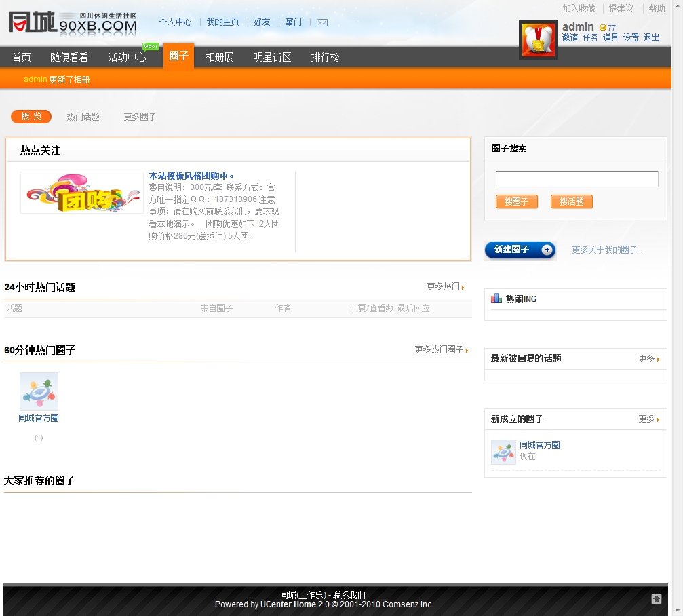Screen dimensions: 683x616
Task: Click 帮助 link at top
Action: (657, 8)
